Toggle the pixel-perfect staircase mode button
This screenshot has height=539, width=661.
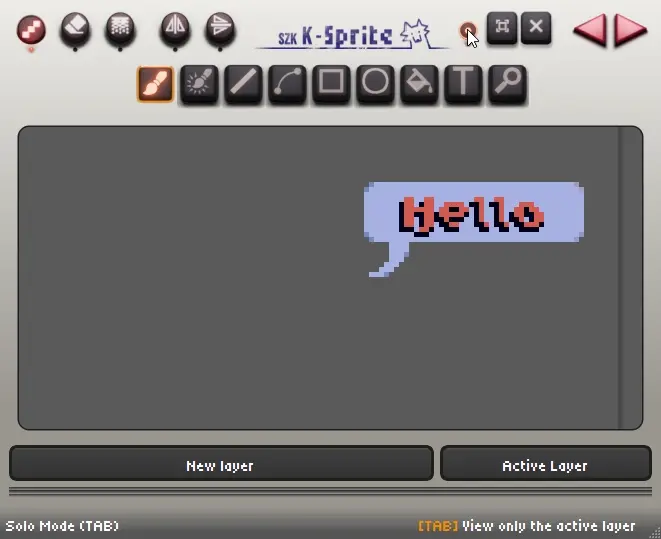pyautogui.click(x=31, y=29)
